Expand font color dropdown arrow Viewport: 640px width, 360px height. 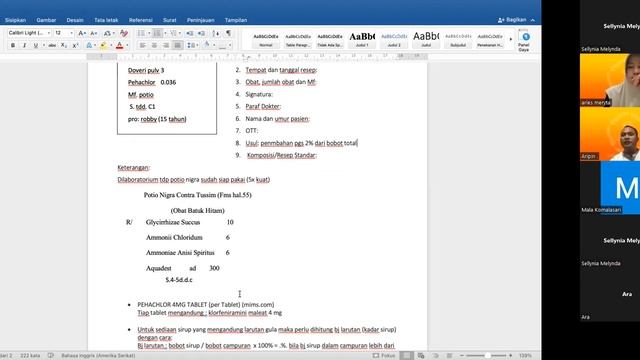[127, 45]
